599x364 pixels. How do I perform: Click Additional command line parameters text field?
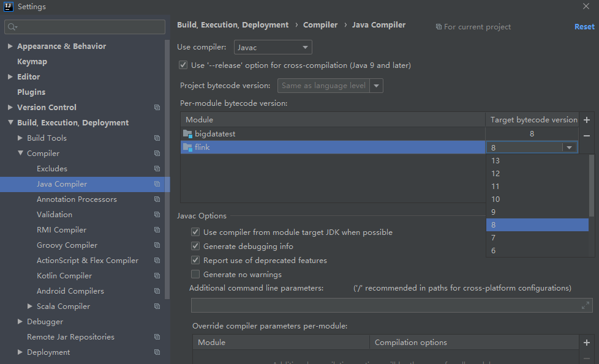coord(391,306)
